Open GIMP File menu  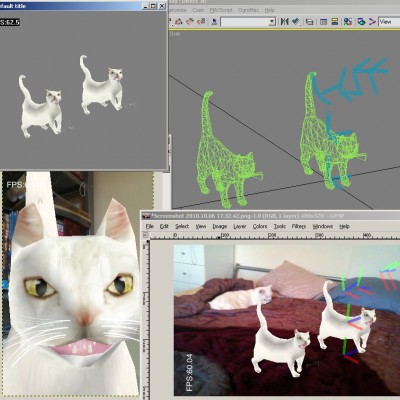pyautogui.click(x=150, y=226)
